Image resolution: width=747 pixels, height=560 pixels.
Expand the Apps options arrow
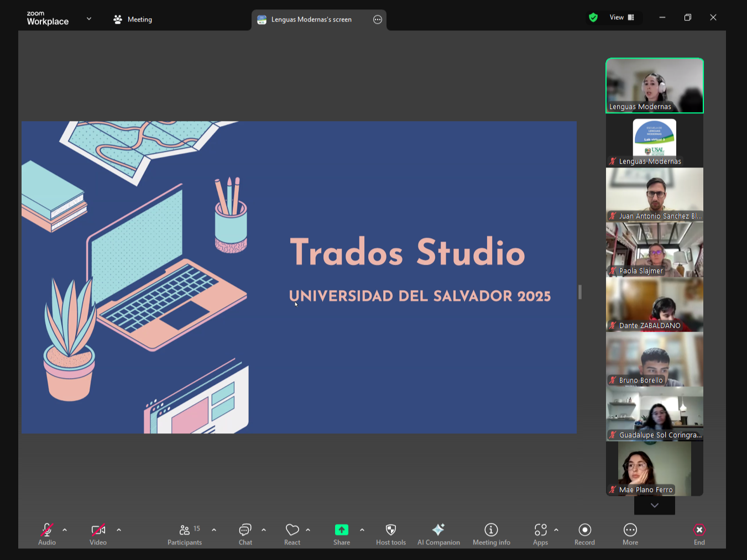[x=556, y=530]
